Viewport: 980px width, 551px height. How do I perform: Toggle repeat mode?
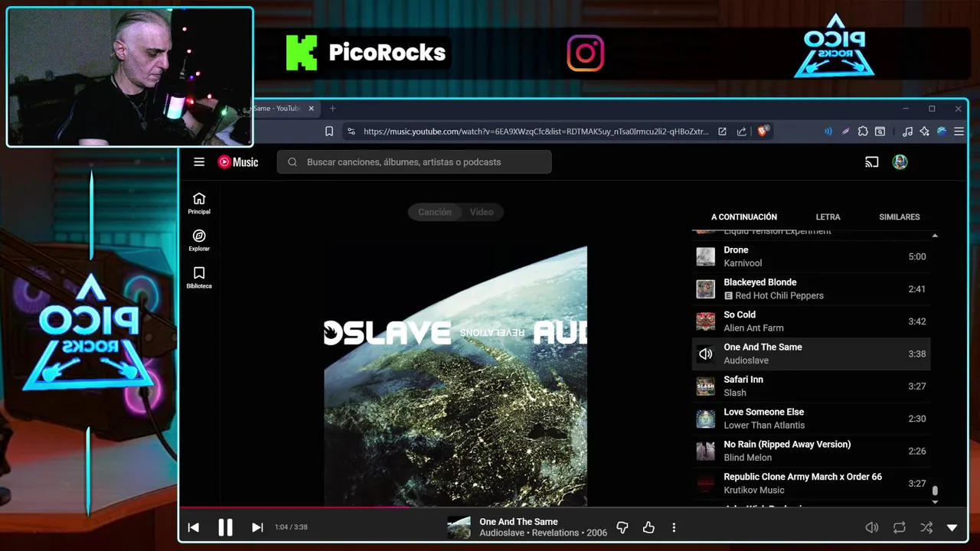pos(900,527)
